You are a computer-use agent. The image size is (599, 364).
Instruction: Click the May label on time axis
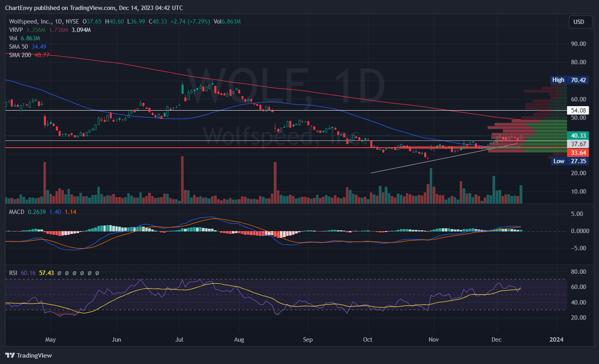tap(50, 340)
